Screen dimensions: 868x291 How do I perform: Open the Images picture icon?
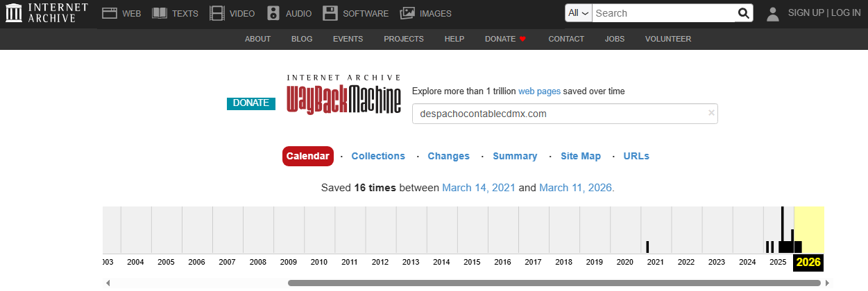pyautogui.click(x=407, y=12)
